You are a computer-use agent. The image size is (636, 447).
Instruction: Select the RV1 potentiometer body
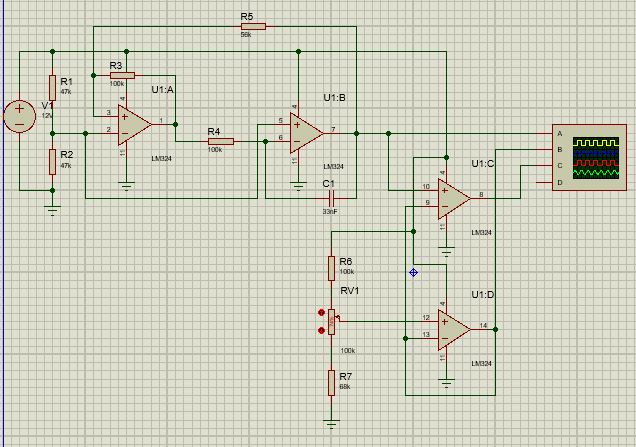331,322
